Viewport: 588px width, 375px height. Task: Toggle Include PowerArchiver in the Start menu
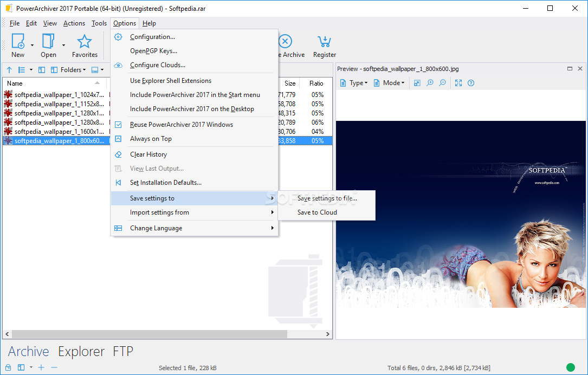[x=194, y=95]
